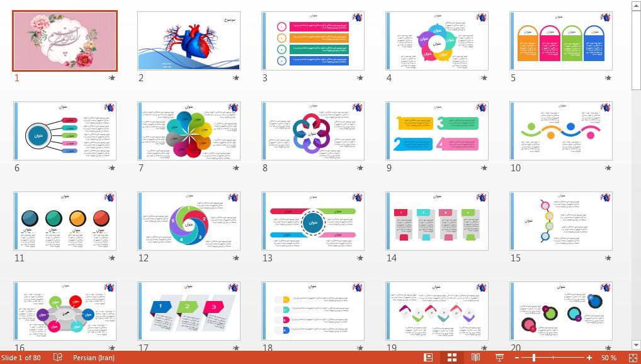
Task: Click the 50% zoom level button
Action: tap(608, 358)
